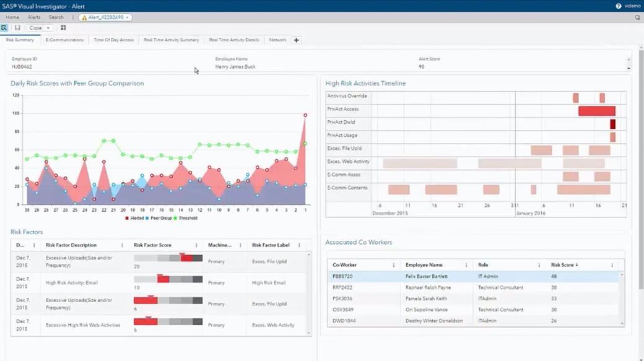Click the search magnifier toolbar icon
Viewport: 644px width, 361px height.
[x=4, y=28]
